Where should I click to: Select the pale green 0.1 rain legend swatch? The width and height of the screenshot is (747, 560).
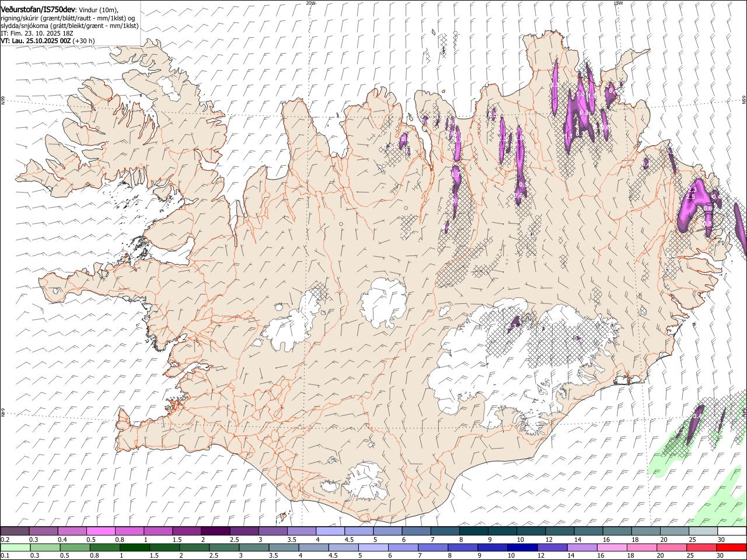tap(15, 547)
